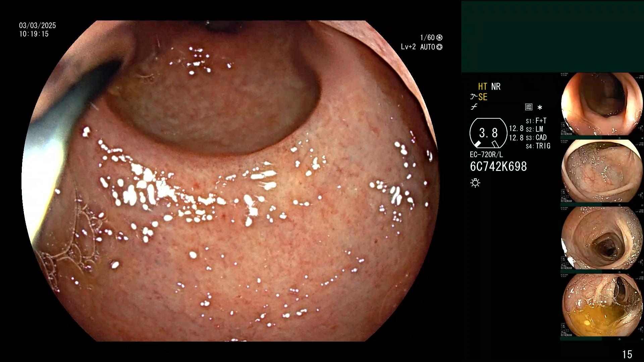Click the AUTO brightness mode icon
The height and width of the screenshot is (362, 644).
[x=439, y=47]
